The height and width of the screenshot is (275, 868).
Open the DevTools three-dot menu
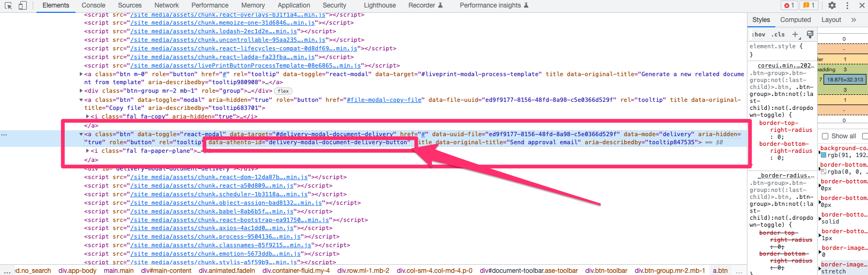tap(847, 5)
